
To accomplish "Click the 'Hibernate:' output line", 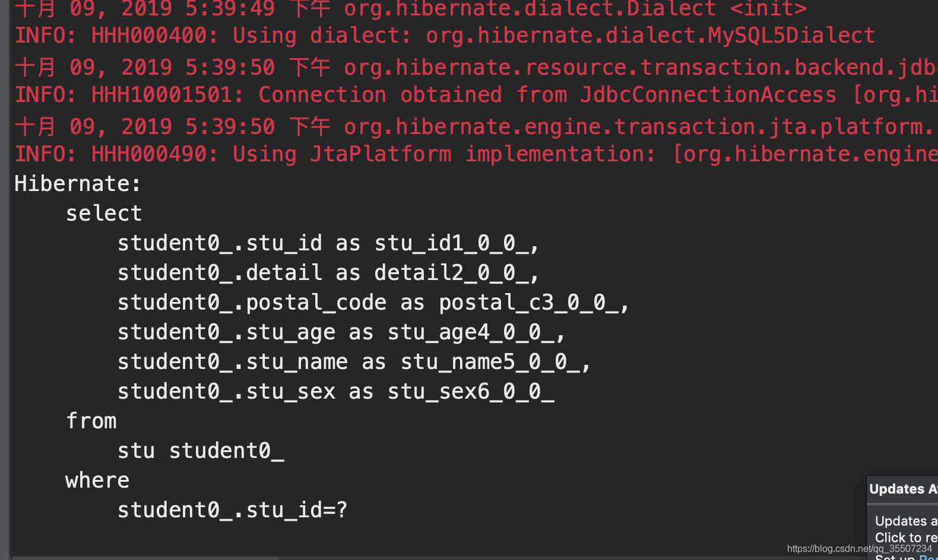I will (x=78, y=184).
